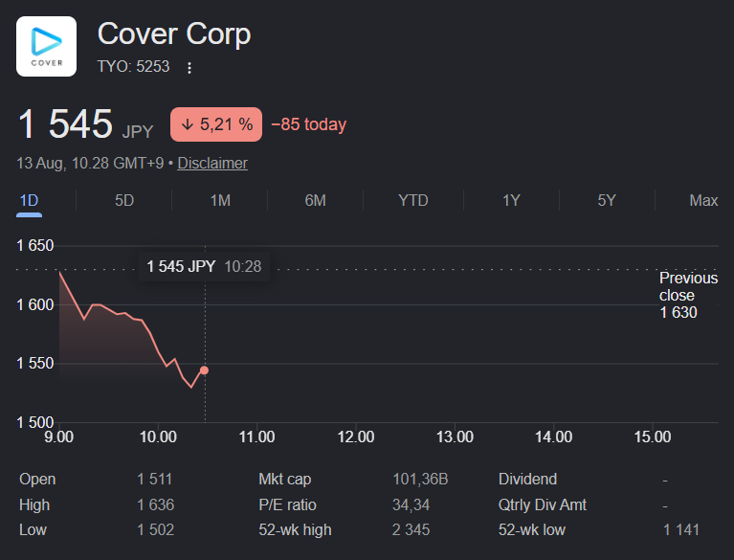Screen dimensions: 734x560
Task: Switch to the 1M time range tab
Action: point(220,200)
